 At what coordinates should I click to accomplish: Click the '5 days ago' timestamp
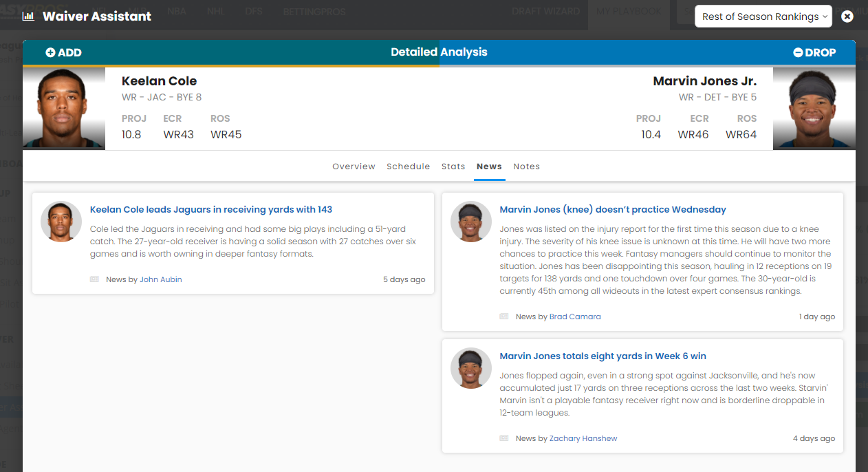404,279
